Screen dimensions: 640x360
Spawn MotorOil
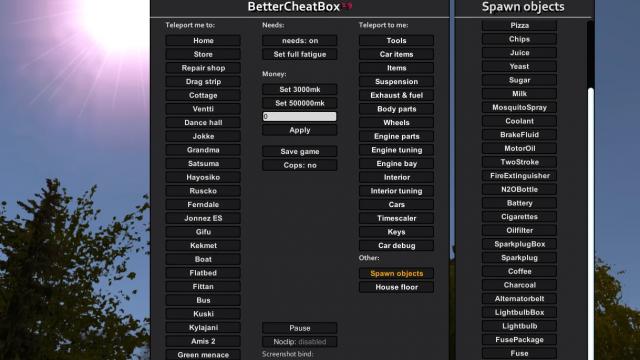coord(519,149)
